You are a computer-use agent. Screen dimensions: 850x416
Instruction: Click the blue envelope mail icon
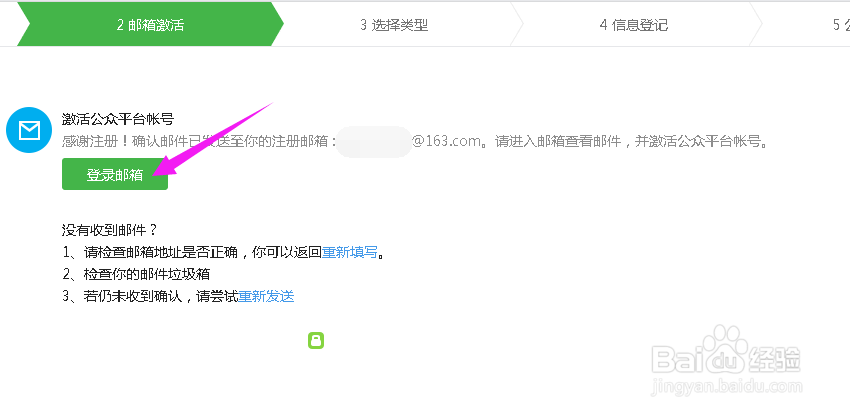29,130
